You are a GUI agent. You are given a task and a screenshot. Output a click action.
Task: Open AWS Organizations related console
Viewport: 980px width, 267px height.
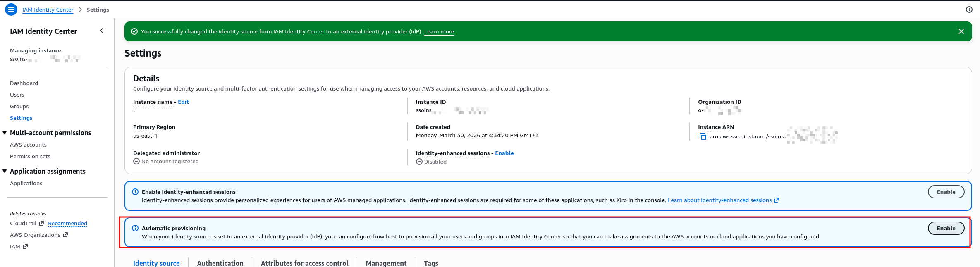[x=35, y=235]
